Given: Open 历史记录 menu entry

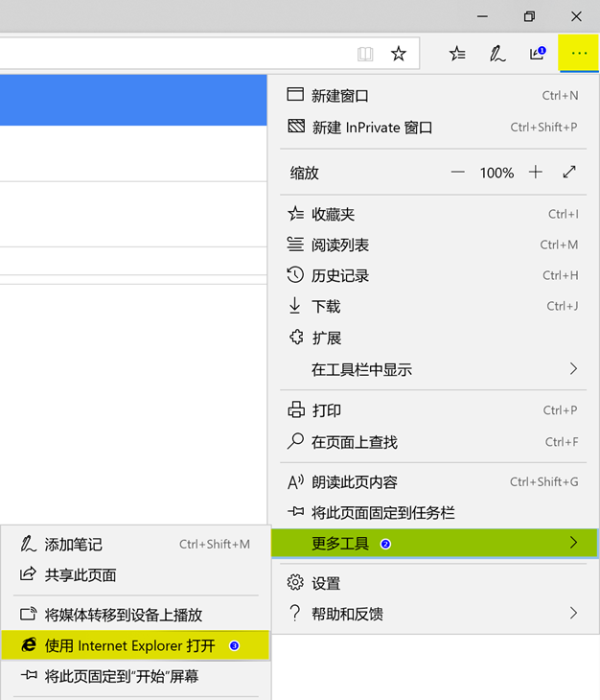Looking at the screenshot, I should (x=433, y=275).
